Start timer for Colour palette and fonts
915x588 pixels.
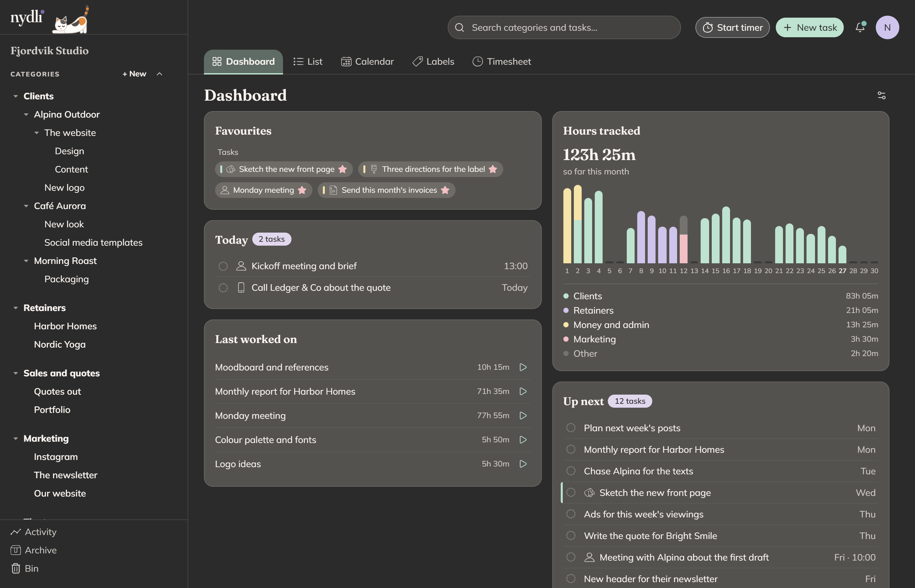point(523,440)
